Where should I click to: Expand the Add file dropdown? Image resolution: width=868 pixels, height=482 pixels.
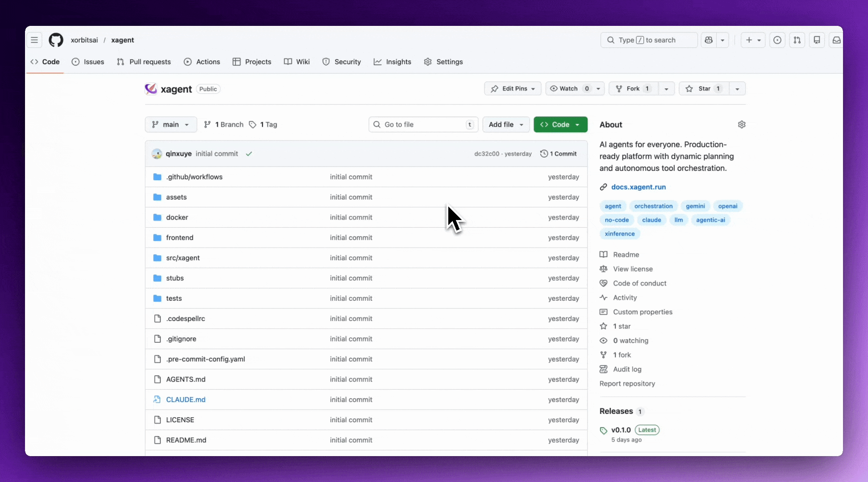click(506, 125)
